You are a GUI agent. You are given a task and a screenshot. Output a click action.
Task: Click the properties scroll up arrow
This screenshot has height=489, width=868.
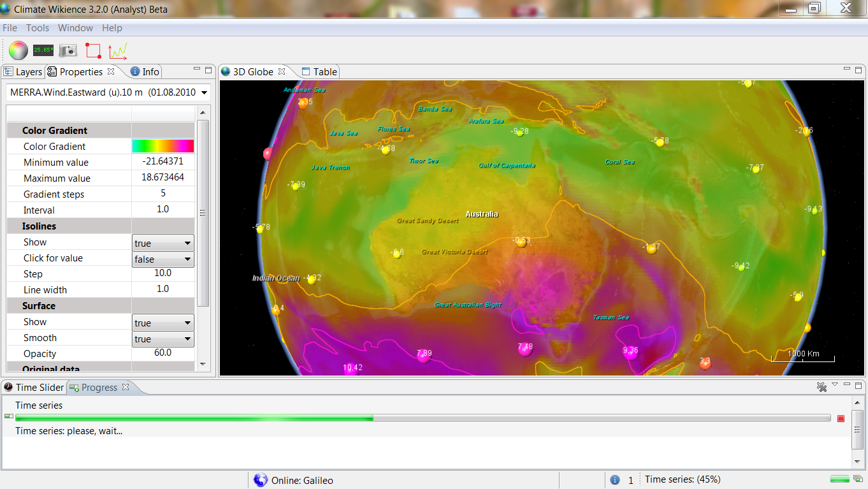pos(203,112)
